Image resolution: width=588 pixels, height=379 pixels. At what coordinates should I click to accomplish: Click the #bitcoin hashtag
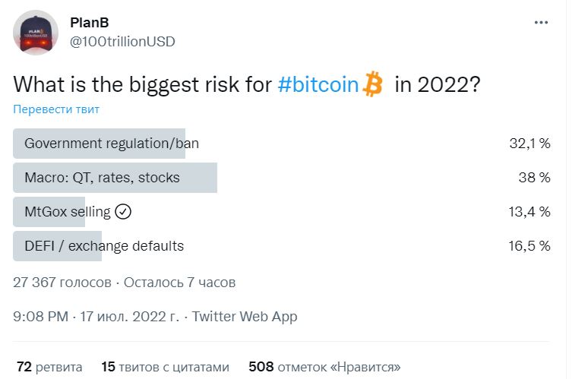coord(318,84)
